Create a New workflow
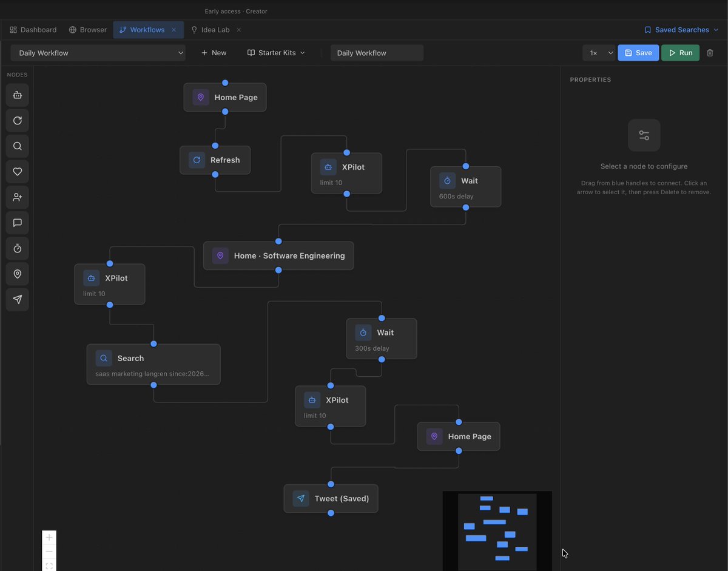The height and width of the screenshot is (571, 728). [214, 53]
